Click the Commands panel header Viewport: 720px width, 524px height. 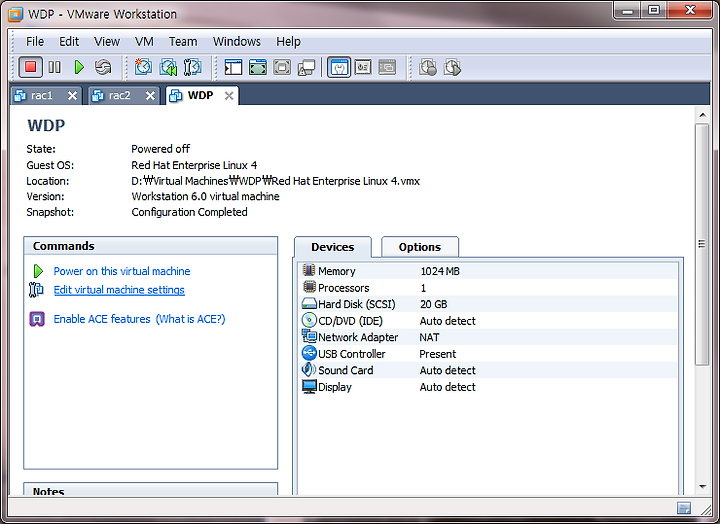click(151, 246)
